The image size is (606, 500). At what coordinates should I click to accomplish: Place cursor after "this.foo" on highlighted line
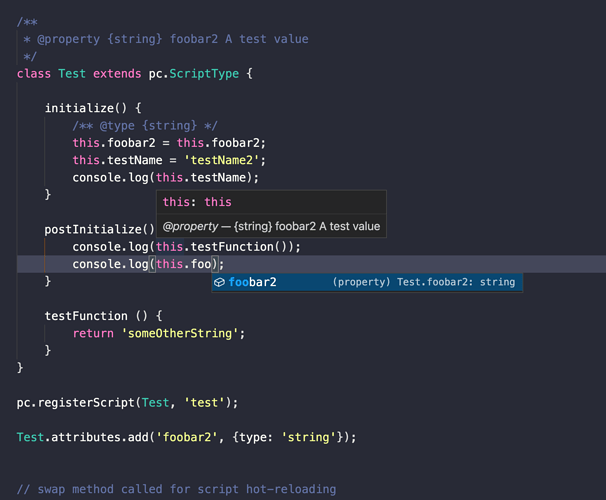(x=213, y=264)
